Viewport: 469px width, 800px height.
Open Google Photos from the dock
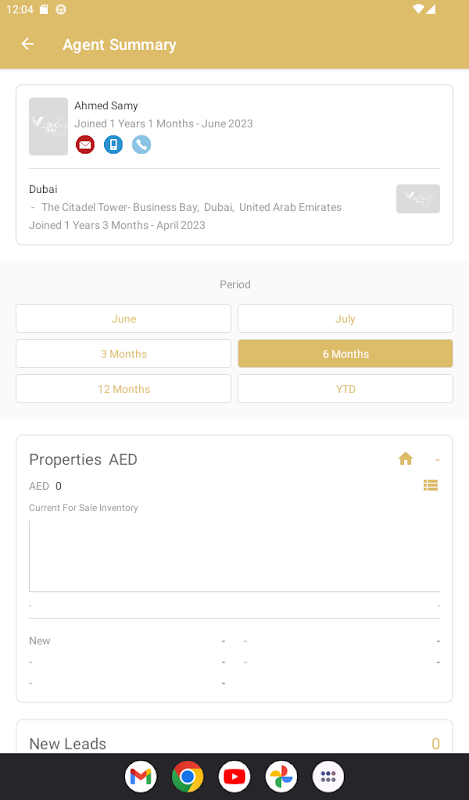[x=281, y=777]
